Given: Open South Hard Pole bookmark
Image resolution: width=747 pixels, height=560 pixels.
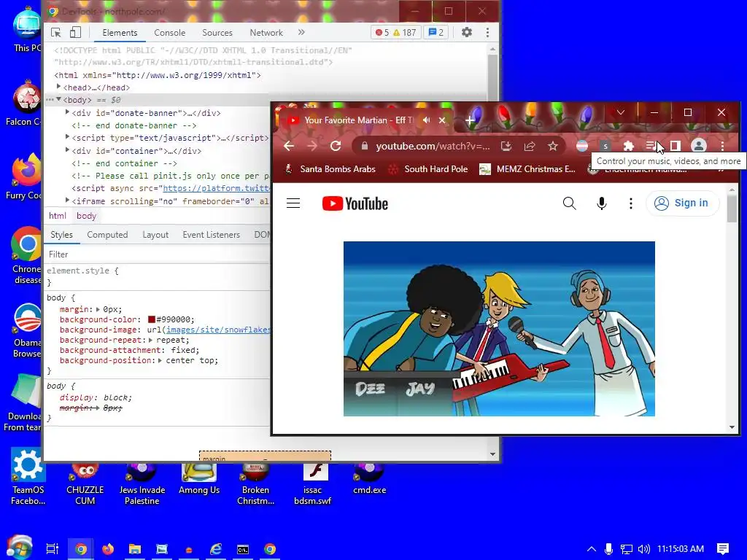Looking at the screenshot, I should [427, 169].
